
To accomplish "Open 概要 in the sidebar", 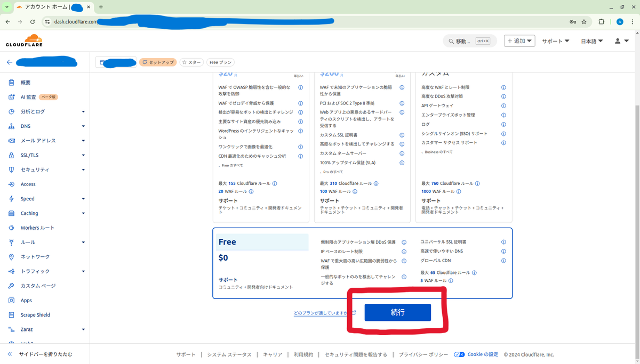I will [26, 83].
